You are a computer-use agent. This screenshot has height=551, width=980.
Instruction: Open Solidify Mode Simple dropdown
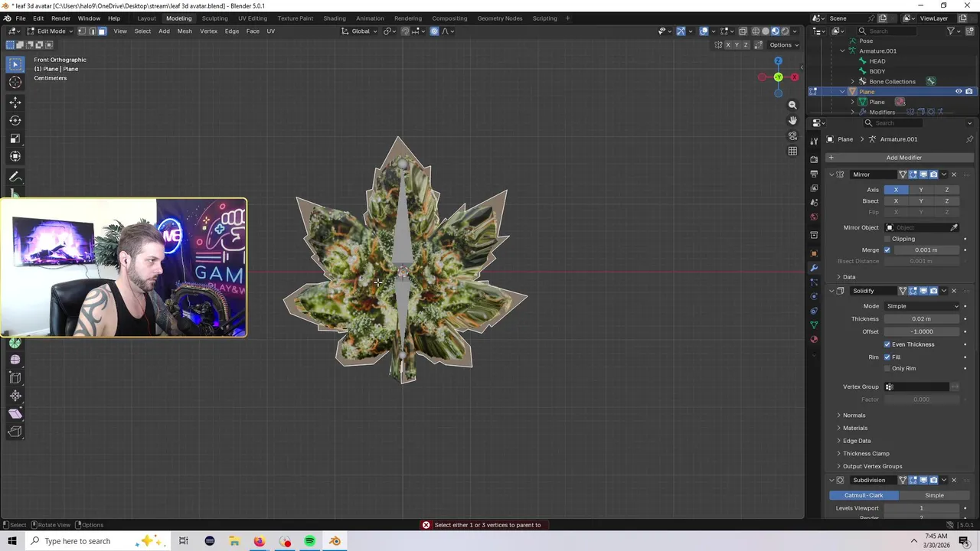(921, 306)
